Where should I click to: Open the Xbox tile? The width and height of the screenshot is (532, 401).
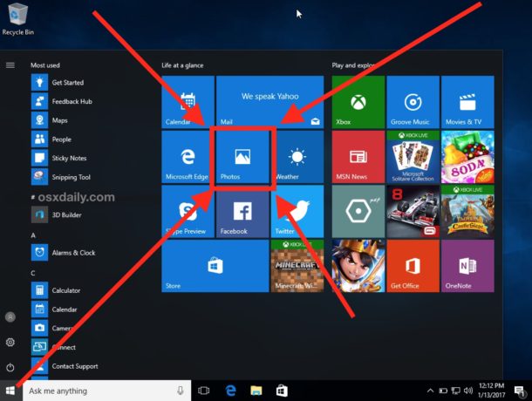pos(358,101)
